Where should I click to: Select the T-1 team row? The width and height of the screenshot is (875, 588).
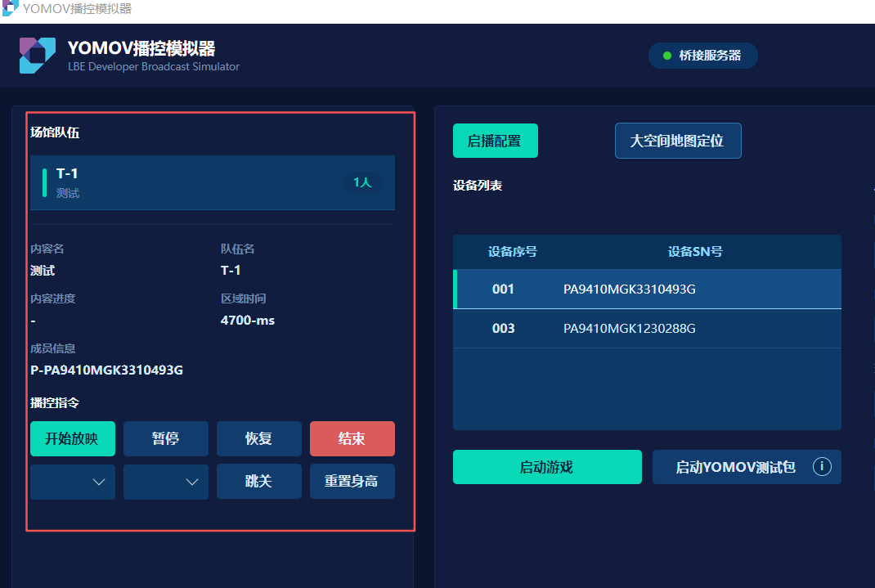click(213, 183)
